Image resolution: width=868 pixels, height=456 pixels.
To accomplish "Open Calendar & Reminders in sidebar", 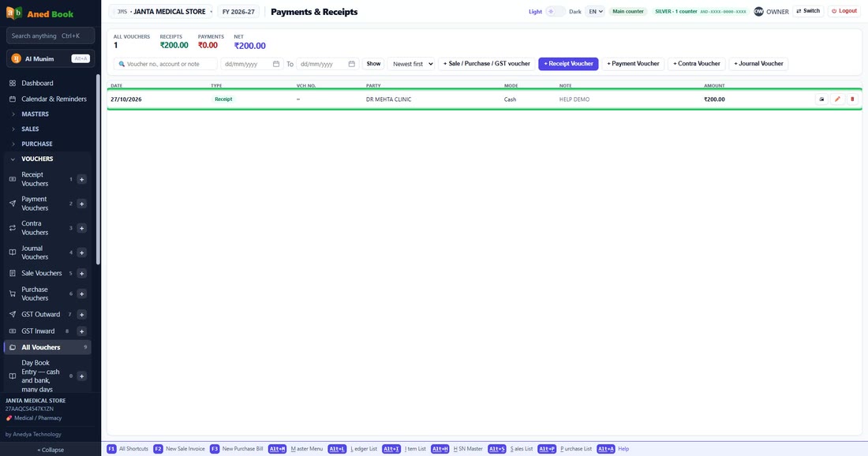I will [54, 99].
